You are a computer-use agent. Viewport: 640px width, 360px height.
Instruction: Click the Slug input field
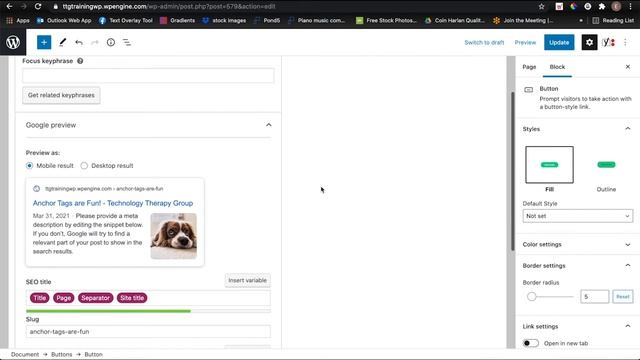[148, 332]
